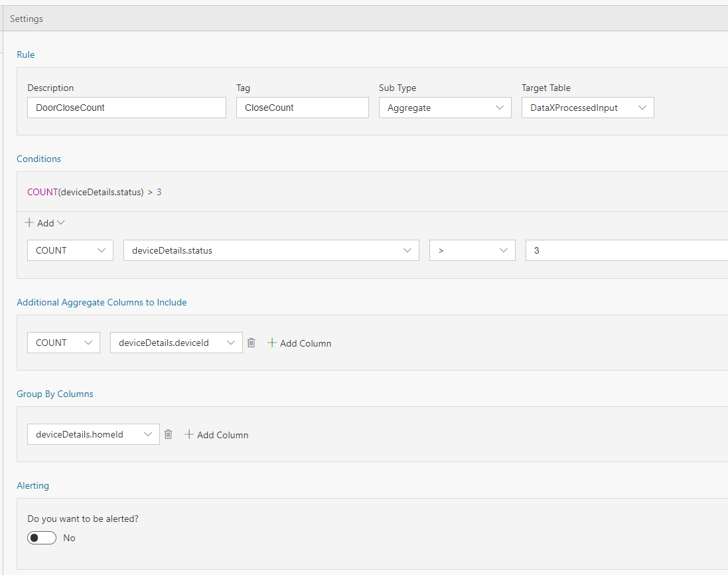This screenshot has width=728, height=575.
Task: Click the plus icon beside Add condition
Action: [x=29, y=223]
